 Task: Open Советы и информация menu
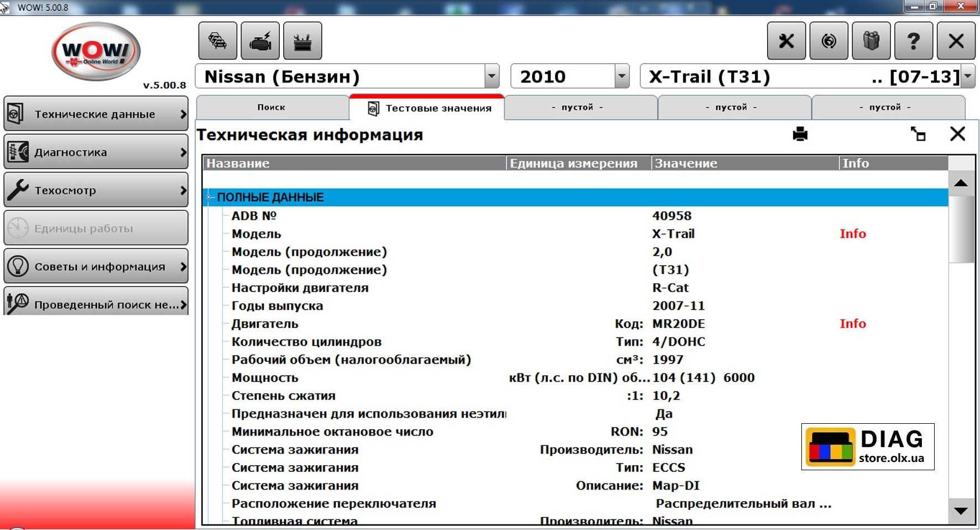coord(96,266)
